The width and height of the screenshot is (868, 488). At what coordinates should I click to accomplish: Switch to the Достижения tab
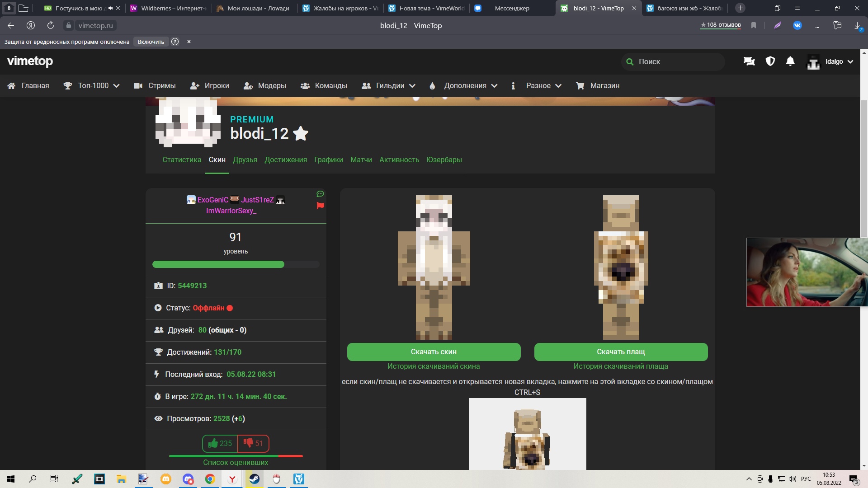click(286, 160)
